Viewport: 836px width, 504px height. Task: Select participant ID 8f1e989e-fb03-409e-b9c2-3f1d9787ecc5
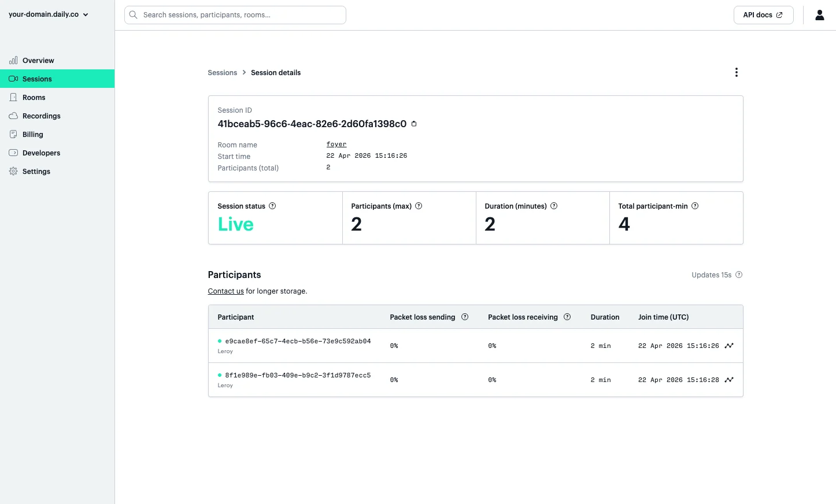tap(298, 375)
